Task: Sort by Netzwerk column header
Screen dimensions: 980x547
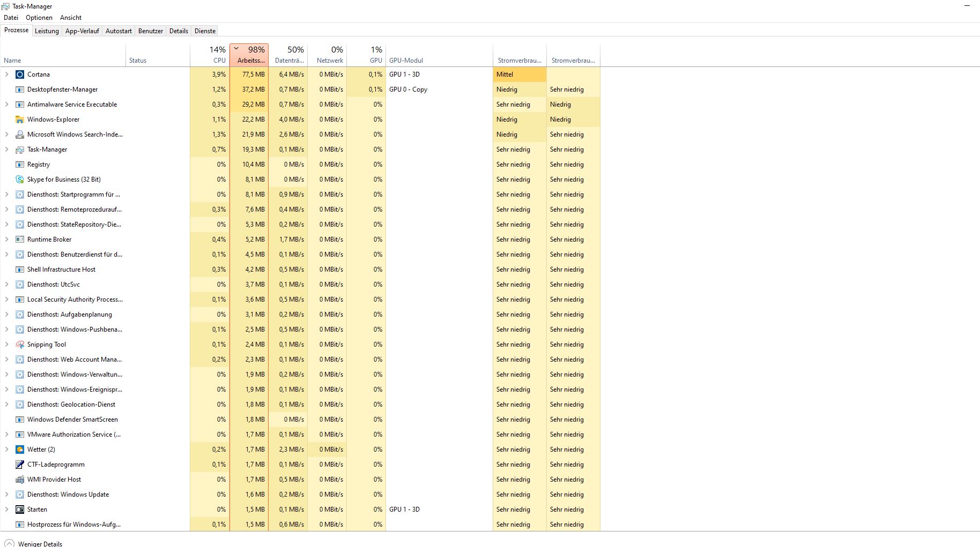Action: 327,55
